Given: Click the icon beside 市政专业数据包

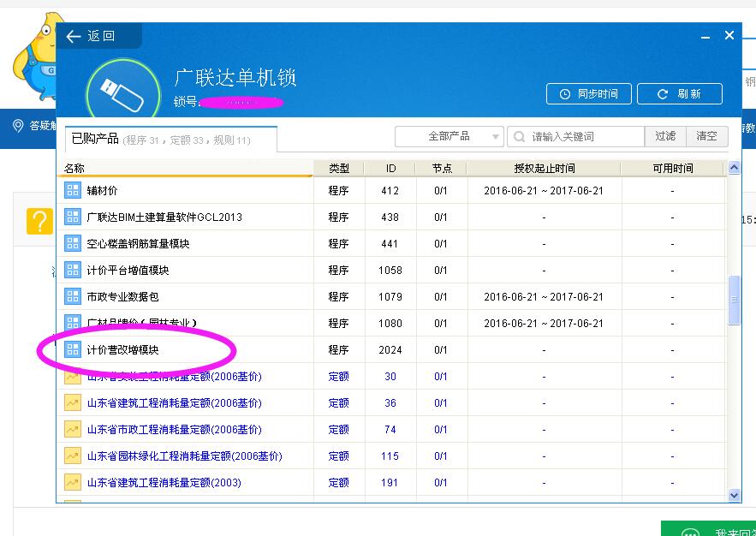Looking at the screenshot, I should coord(73,296).
